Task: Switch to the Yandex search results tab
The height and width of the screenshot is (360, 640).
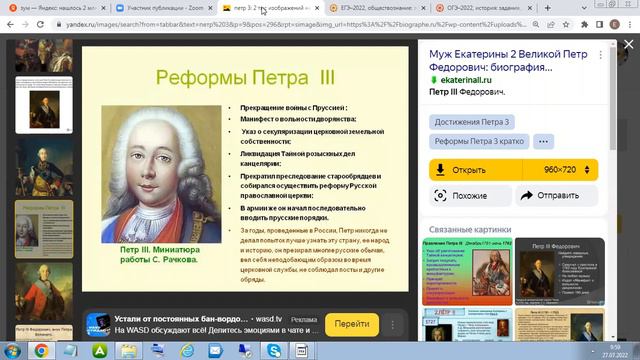Action: click(x=58, y=8)
